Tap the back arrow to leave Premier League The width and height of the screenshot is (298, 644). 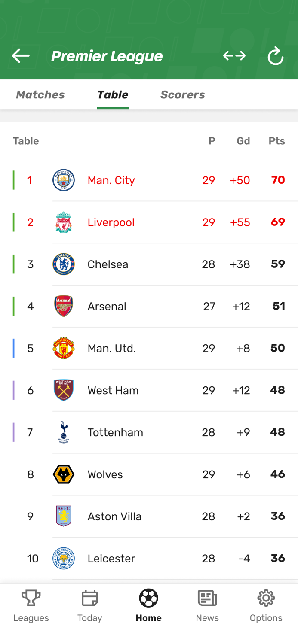coord(20,56)
